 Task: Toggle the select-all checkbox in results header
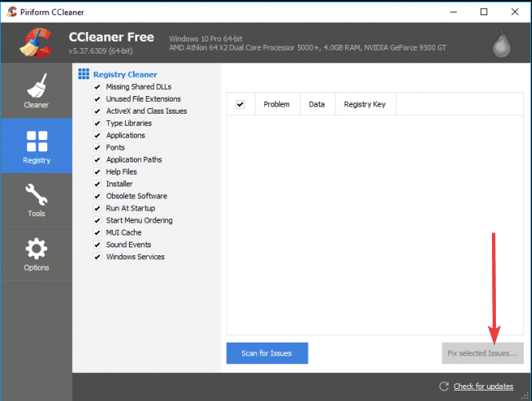click(240, 104)
